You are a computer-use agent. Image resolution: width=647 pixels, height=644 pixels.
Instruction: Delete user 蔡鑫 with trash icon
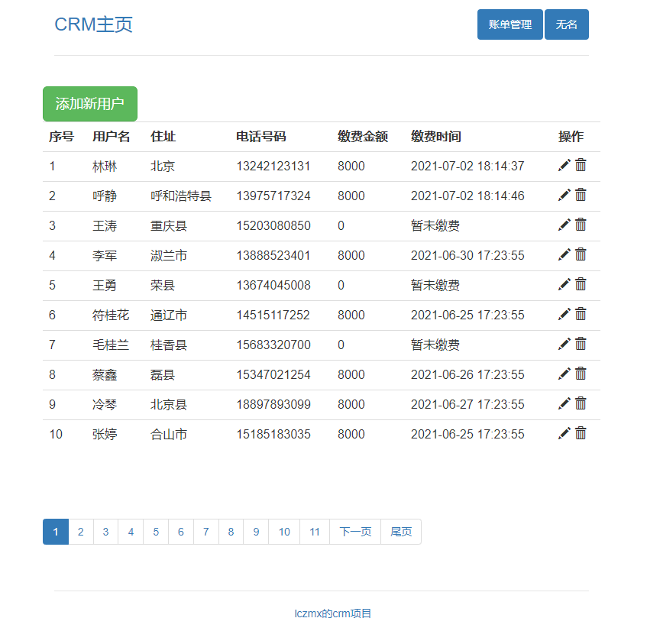click(581, 374)
